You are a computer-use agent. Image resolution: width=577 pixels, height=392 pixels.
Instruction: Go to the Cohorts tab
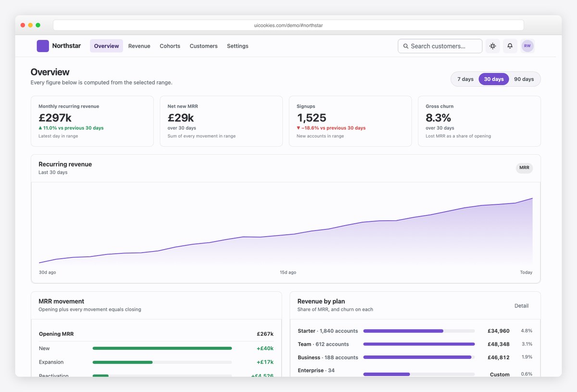(x=170, y=46)
